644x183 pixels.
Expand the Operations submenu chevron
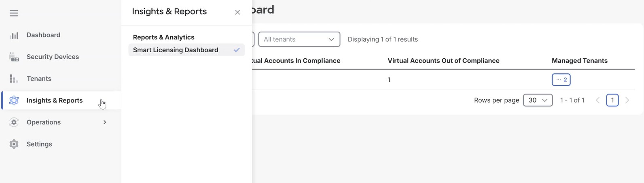coord(105,122)
